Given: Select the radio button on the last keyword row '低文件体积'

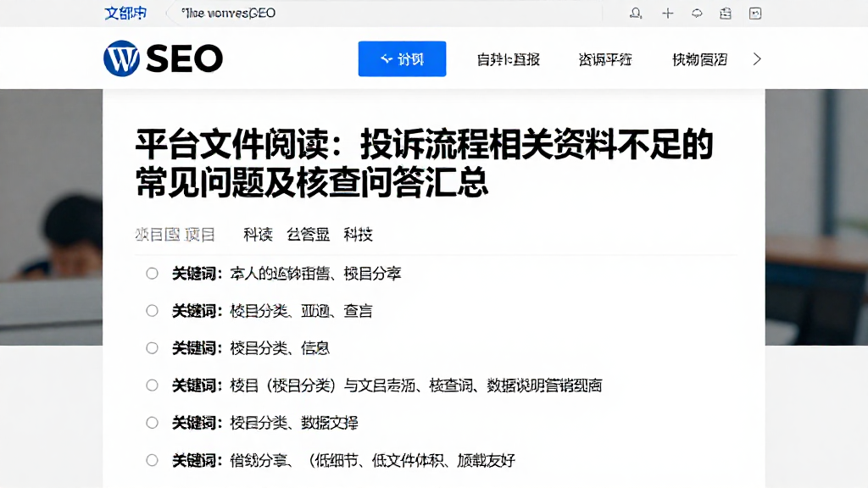Looking at the screenshot, I should [153, 460].
